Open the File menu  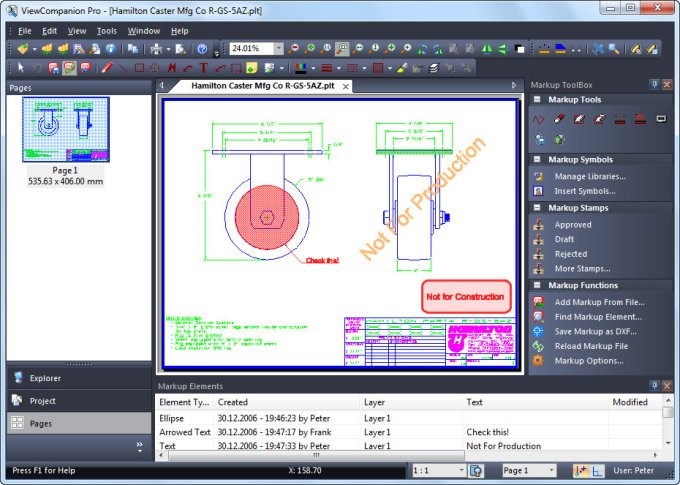(24, 31)
